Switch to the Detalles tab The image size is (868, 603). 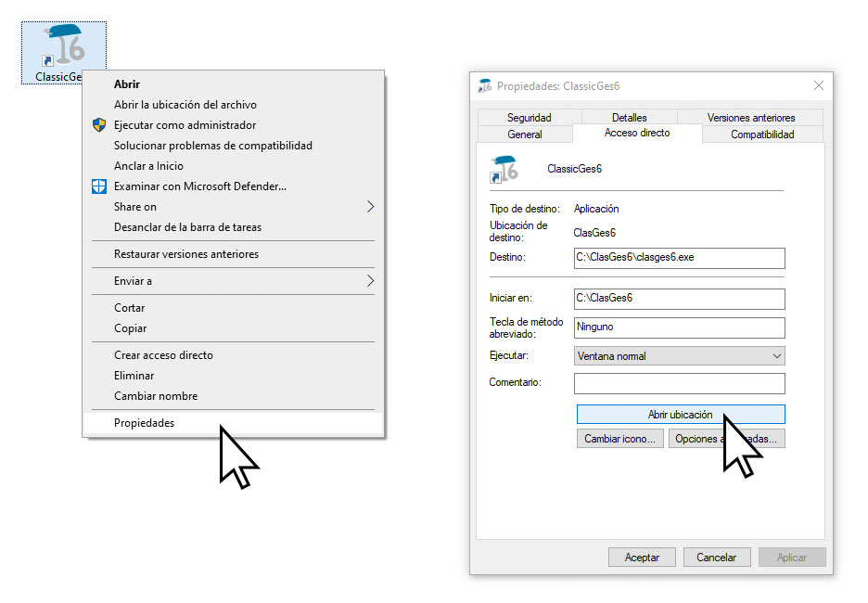click(629, 118)
